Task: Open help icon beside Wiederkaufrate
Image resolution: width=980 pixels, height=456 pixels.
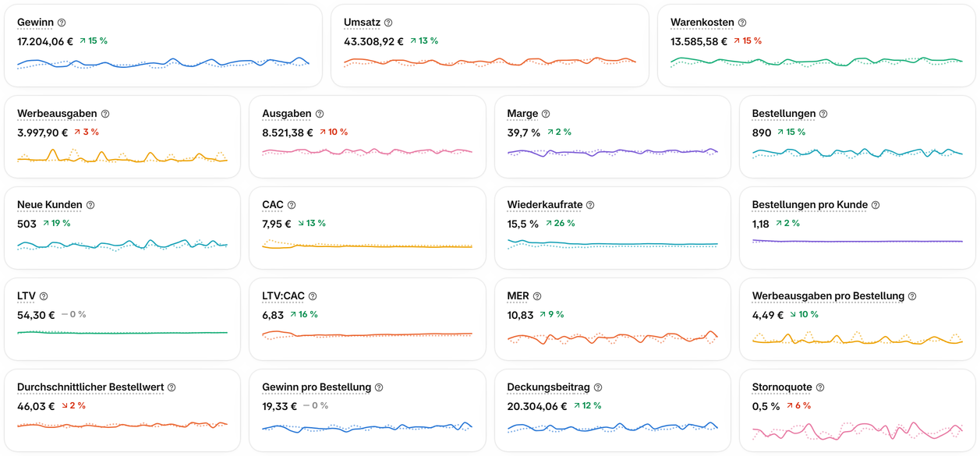Action: click(590, 205)
